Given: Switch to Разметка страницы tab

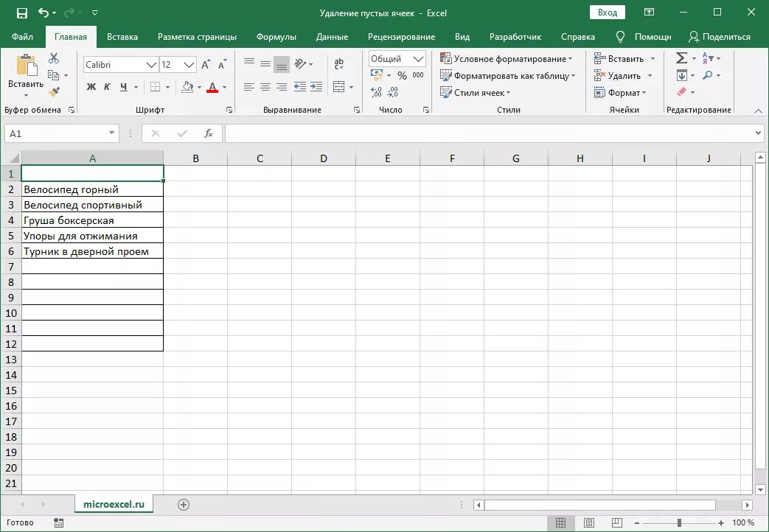Looking at the screenshot, I should (x=197, y=37).
